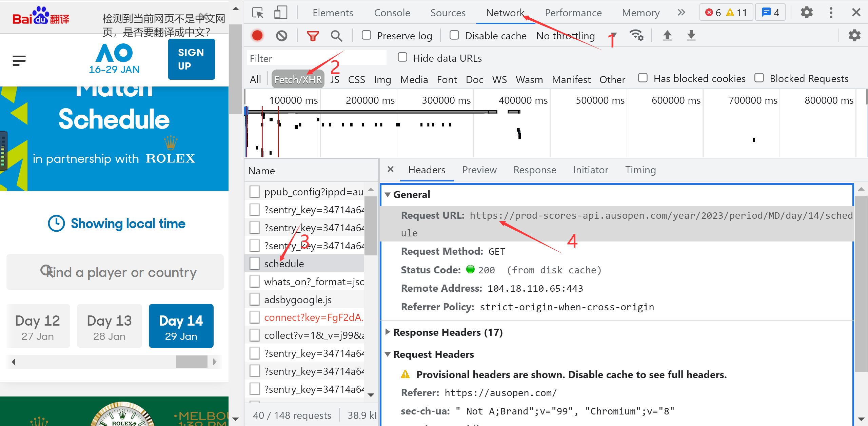Toggle the red filter funnel icon
The height and width of the screenshot is (426, 868).
313,36
